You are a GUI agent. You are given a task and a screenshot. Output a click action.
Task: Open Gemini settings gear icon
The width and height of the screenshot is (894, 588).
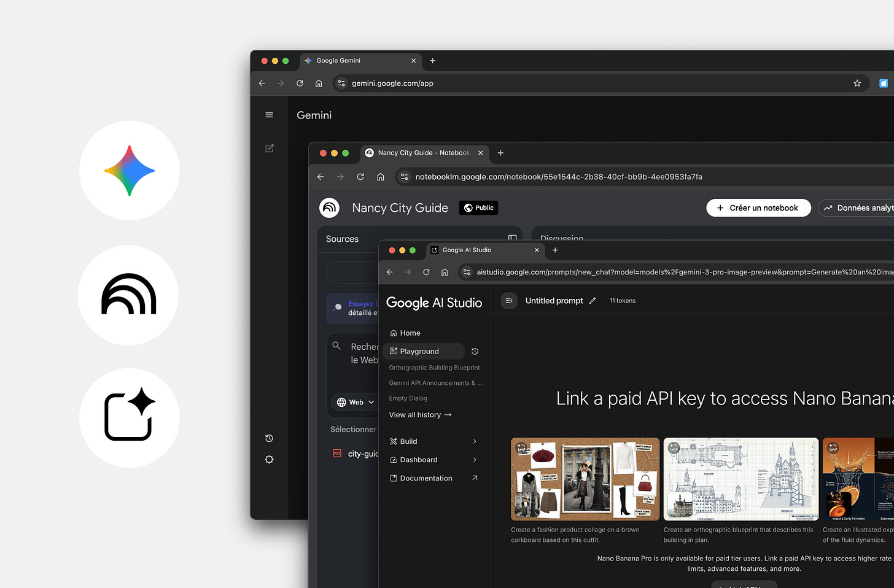point(269,459)
